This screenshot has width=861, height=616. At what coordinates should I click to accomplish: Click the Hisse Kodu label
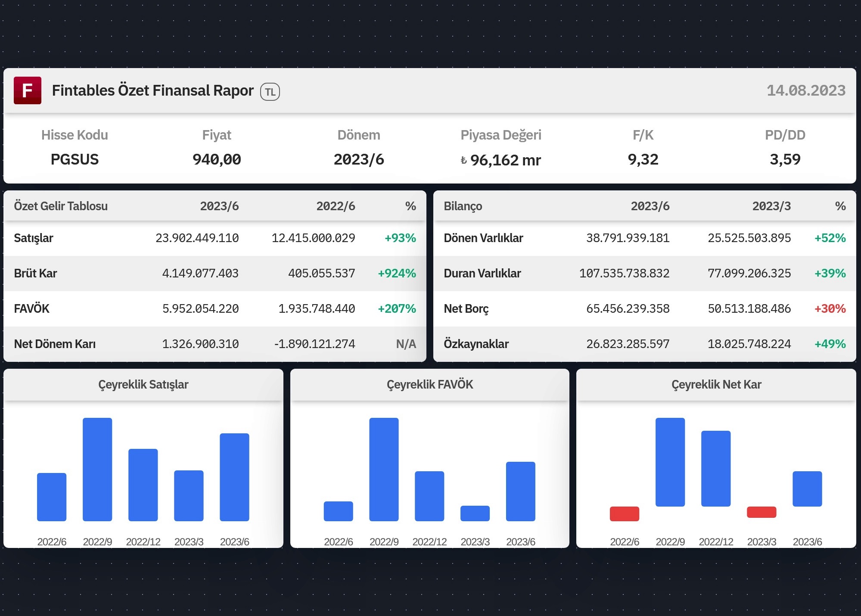[75, 135]
